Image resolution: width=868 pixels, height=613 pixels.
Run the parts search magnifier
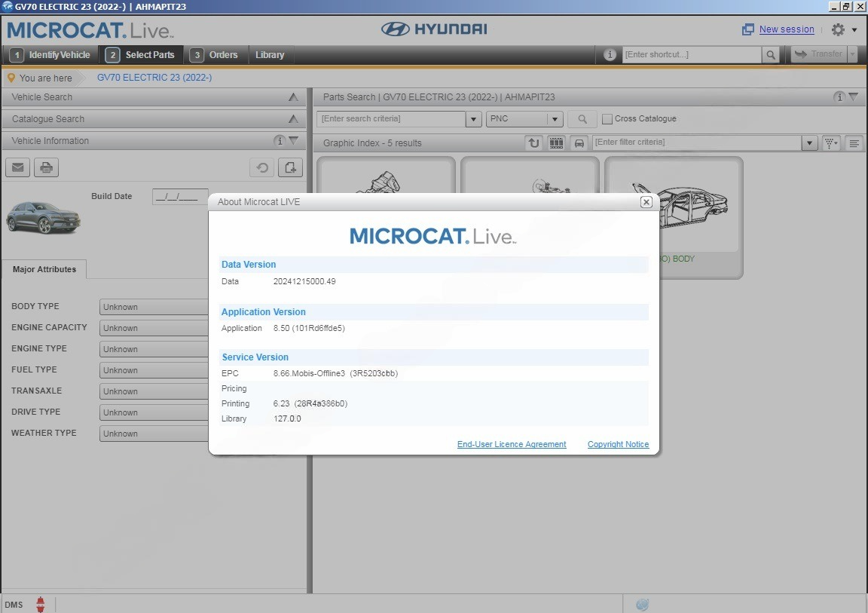tap(582, 118)
